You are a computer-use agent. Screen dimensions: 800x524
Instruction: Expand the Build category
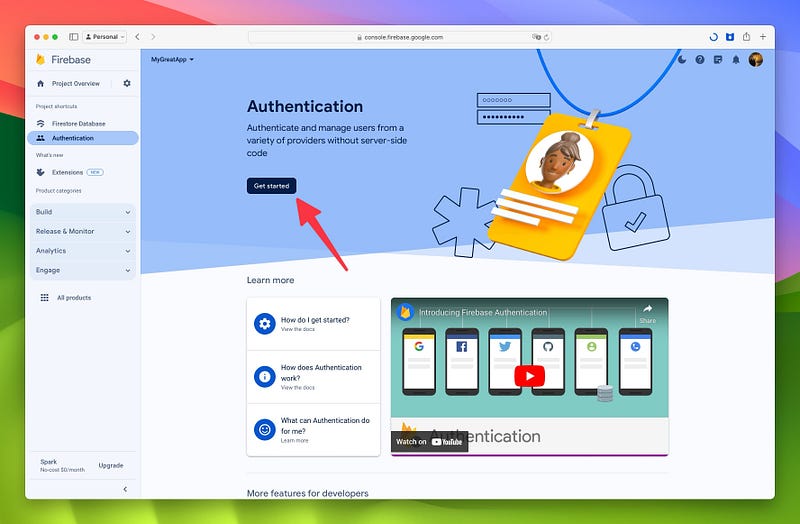point(83,212)
